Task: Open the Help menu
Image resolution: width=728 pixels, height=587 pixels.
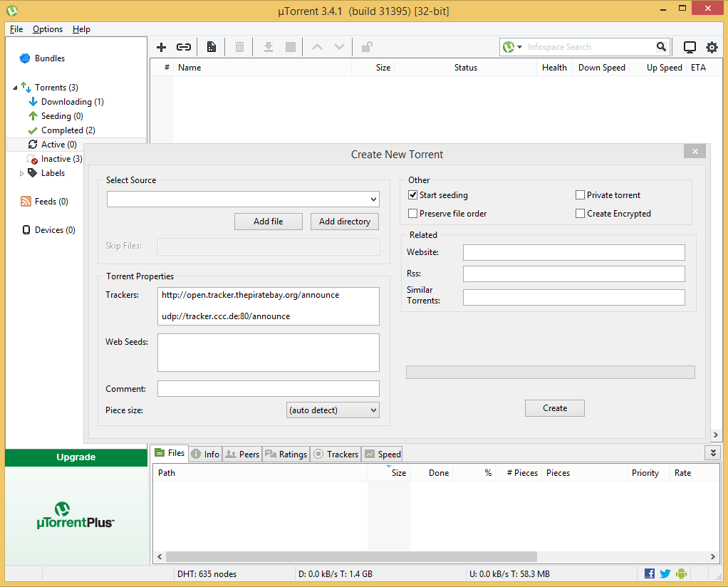Action: pyautogui.click(x=81, y=29)
